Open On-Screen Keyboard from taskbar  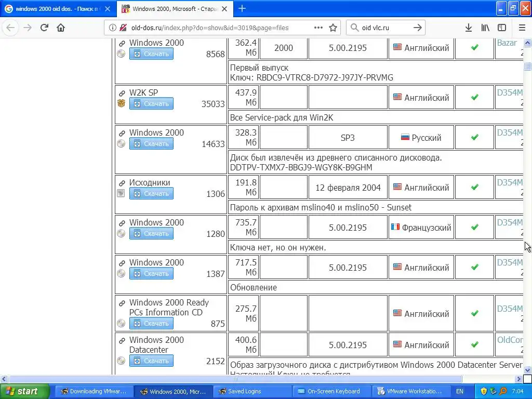(x=332, y=391)
